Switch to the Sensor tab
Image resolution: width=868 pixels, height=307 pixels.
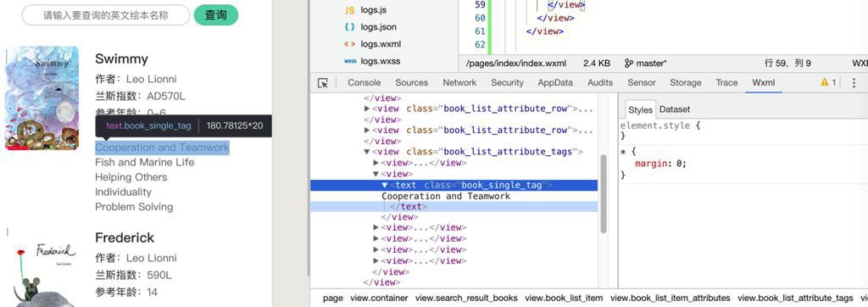click(641, 82)
